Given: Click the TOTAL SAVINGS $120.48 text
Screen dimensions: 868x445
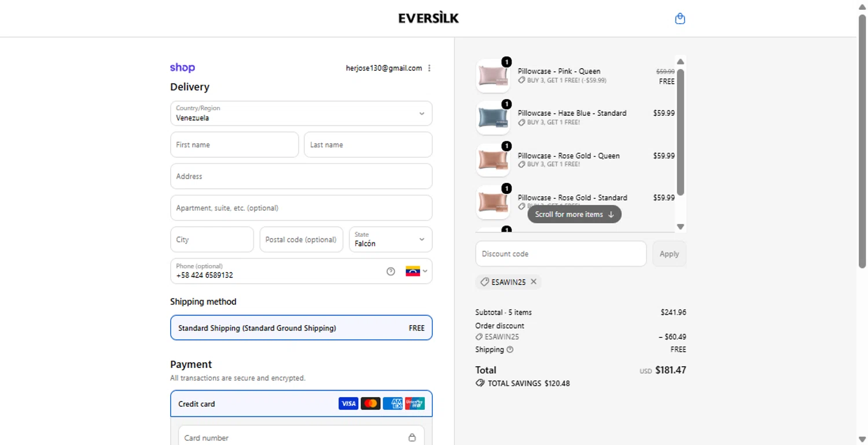Looking at the screenshot, I should (528, 383).
